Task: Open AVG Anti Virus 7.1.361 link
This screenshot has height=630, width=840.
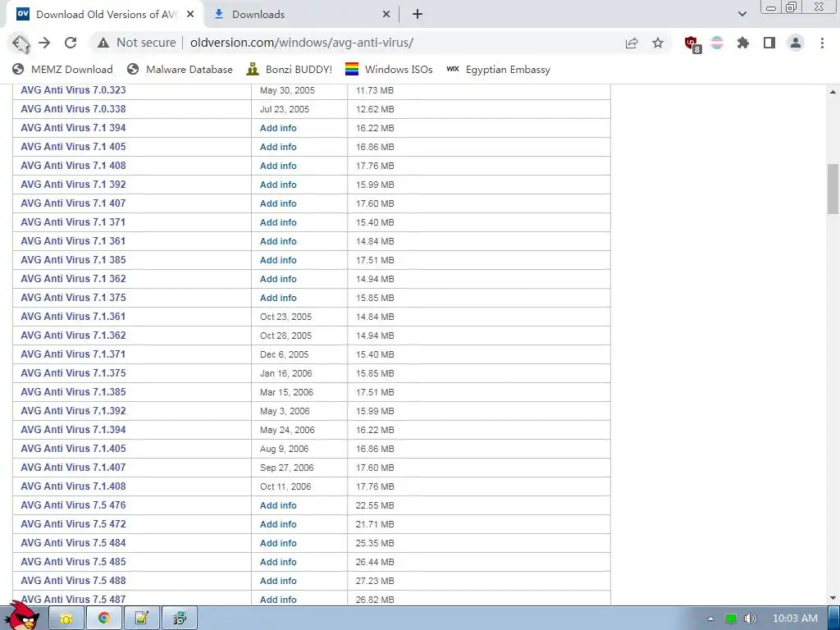Action: (x=73, y=316)
